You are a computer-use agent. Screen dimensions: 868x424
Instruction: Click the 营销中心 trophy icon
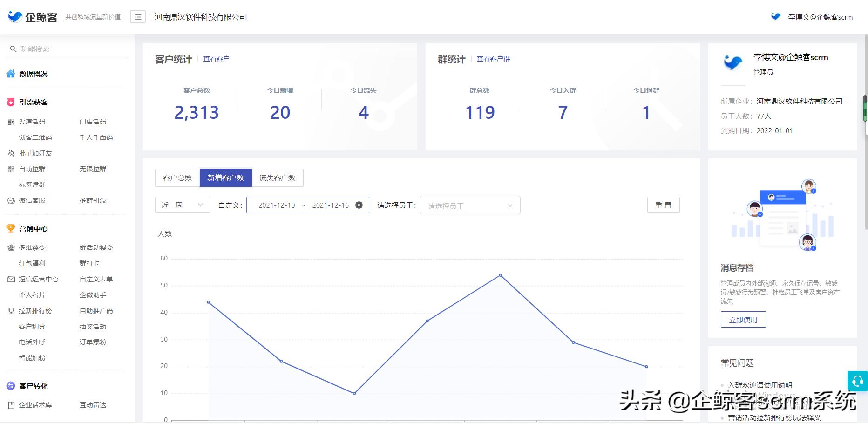tap(10, 228)
